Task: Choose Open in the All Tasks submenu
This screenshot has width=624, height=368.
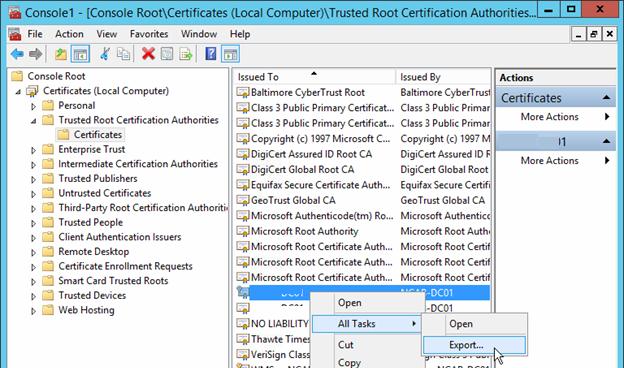Action: (474, 324)
